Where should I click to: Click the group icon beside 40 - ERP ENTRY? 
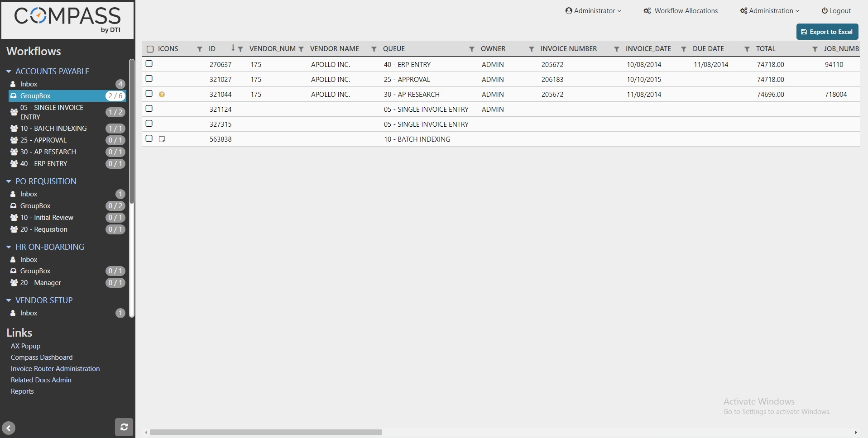tap(14, 164)
